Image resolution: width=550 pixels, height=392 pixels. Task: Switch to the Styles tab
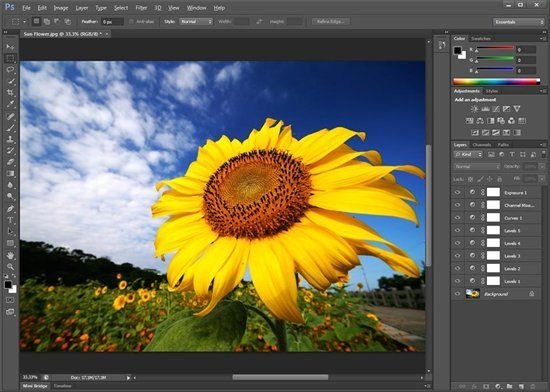click(x=492, y=91)
